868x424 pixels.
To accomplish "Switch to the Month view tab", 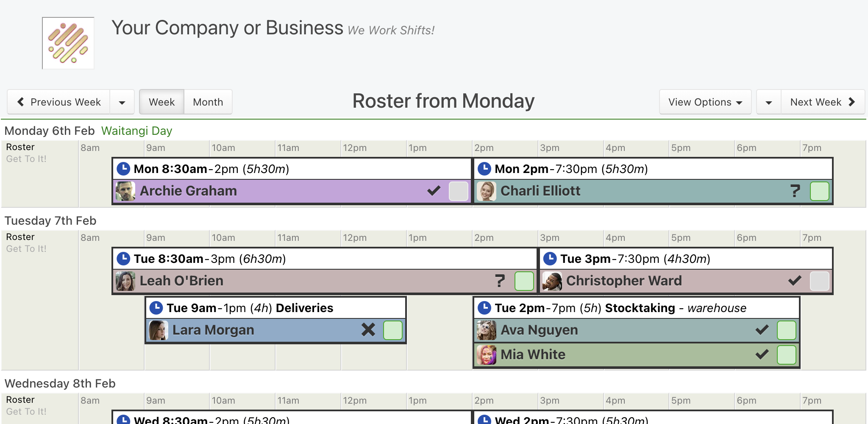I will [208, 102].
